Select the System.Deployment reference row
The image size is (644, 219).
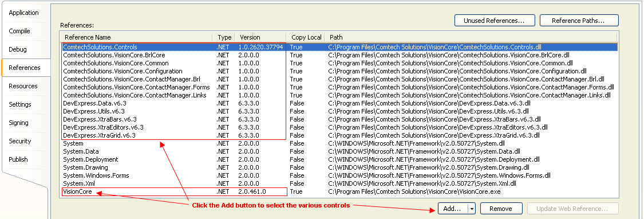coord(339,159)
